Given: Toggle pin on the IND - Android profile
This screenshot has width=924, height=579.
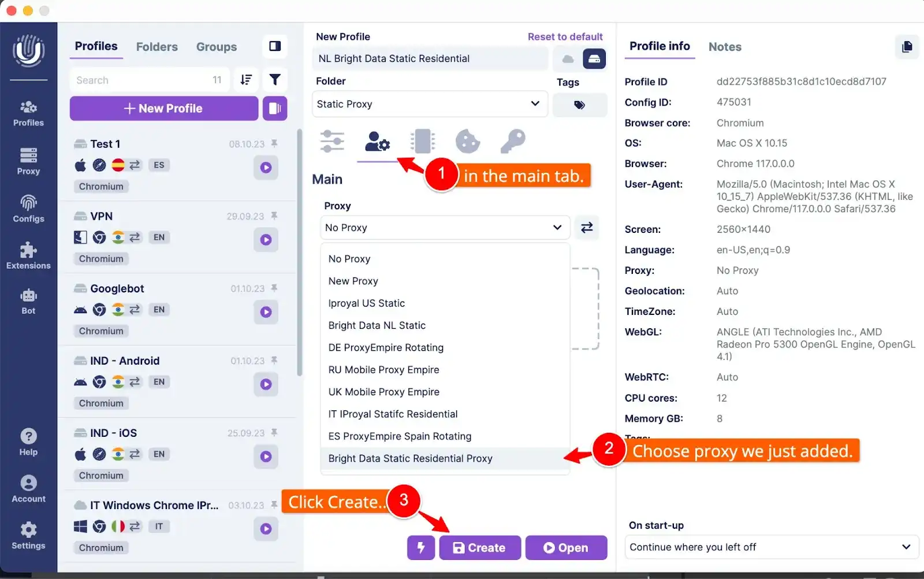Looking at the screenshot, I should coord(274,360).
